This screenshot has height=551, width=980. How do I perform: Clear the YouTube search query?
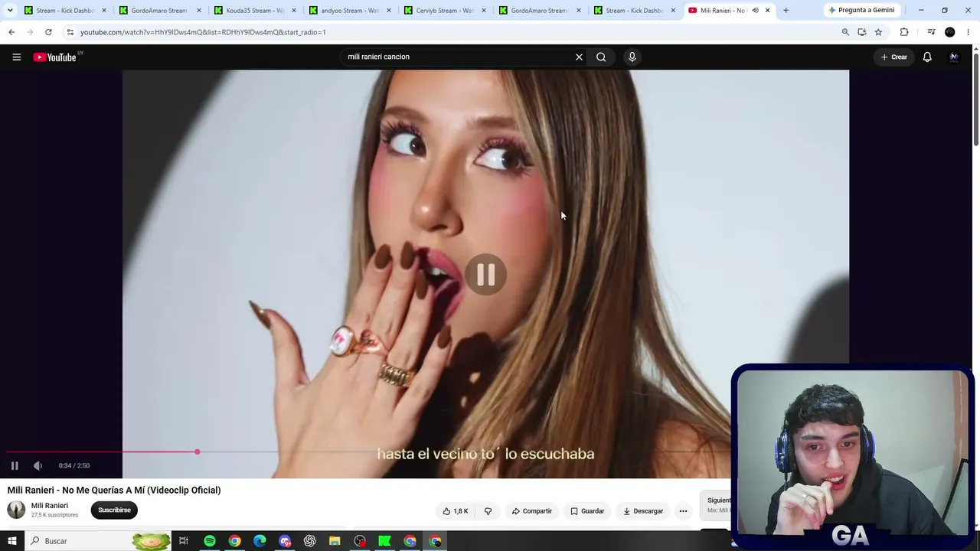(x=579, y=57)
